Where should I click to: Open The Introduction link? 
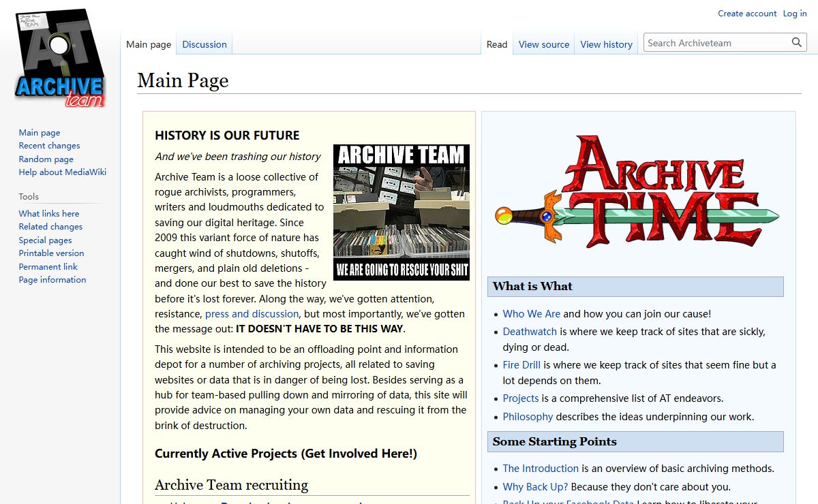click(541, 469)
